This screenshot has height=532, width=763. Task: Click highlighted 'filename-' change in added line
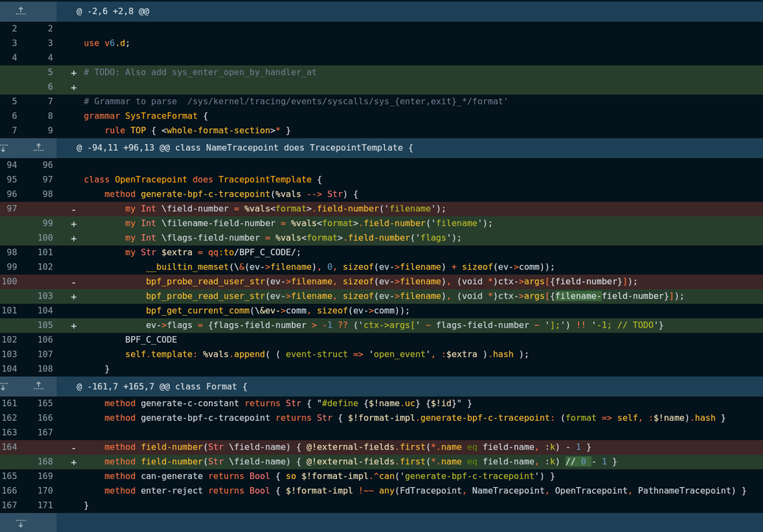(578, 296)
